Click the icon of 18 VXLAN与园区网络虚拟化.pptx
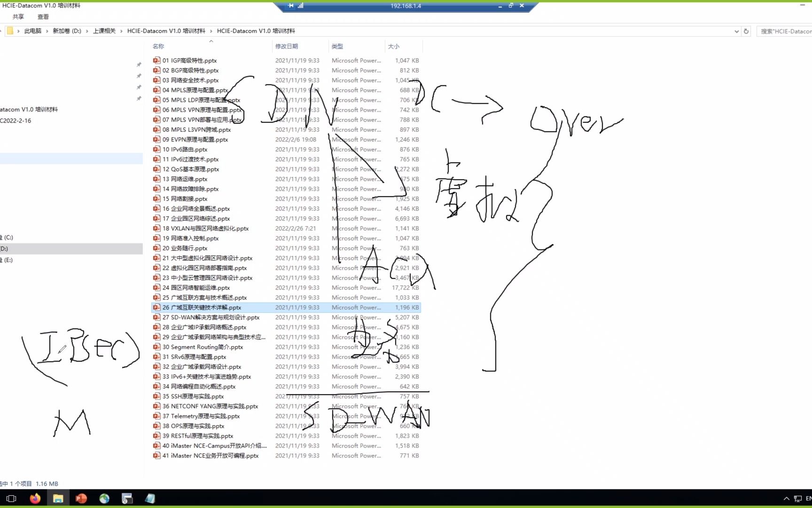 [156, 228]
